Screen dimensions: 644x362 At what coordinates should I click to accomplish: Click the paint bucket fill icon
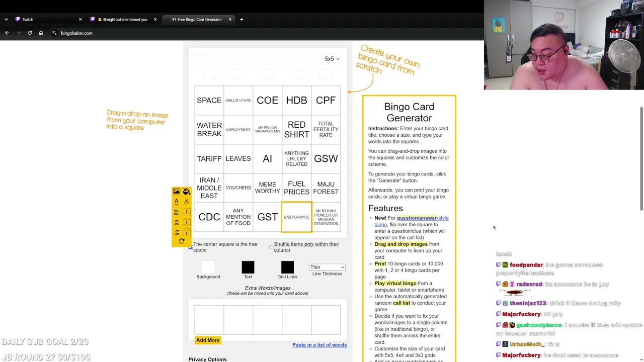pyautogui.click(x=187, y=192)
